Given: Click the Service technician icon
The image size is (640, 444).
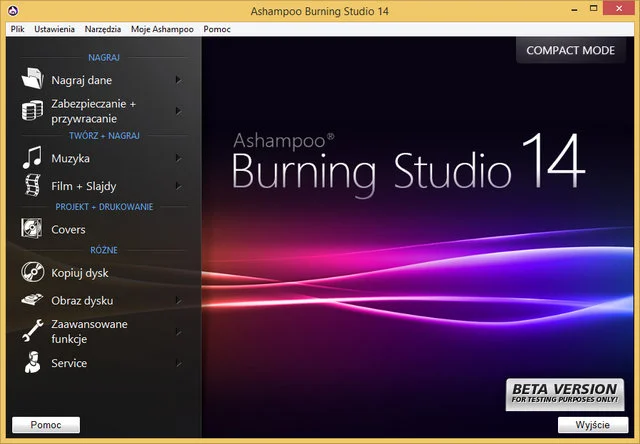Looking at the screenshot, I should (x=33, y=363).
